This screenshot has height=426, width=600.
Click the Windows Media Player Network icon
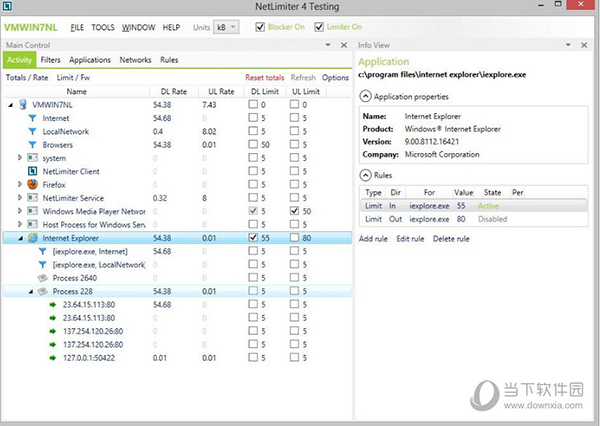coord(33,211)
